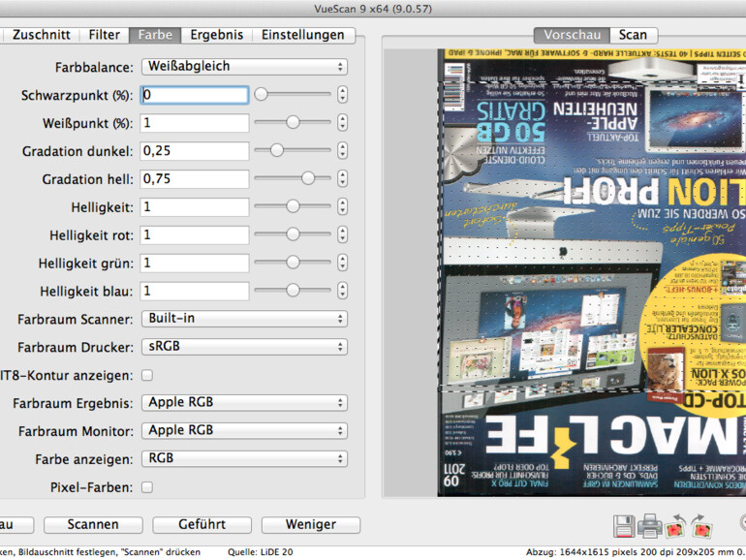This screenshot has width=746, height=560.
Task: Click the Gradation hell stepper
Action: pyautogui.click(x=342, y=179)
